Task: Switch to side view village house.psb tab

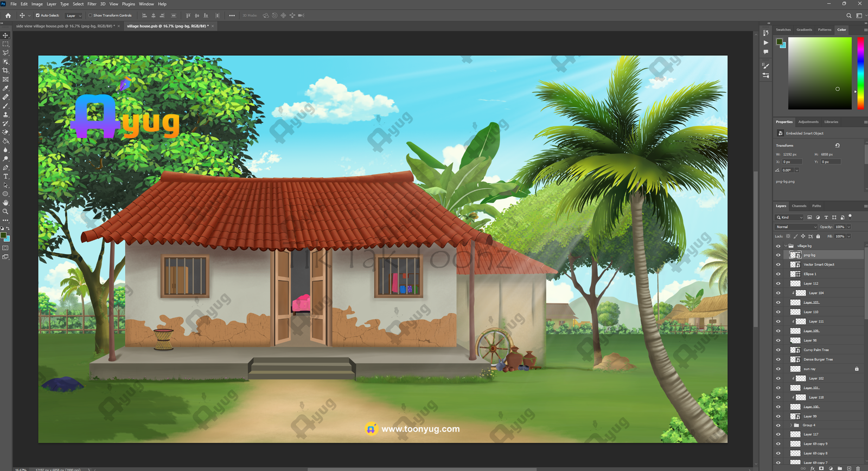Action: click(x=65, y=26)
